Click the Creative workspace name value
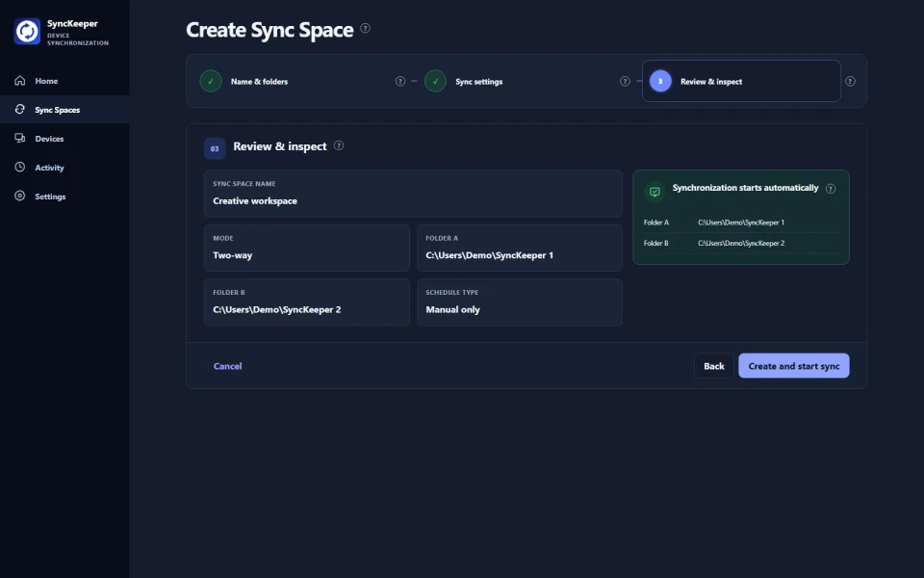 255,201
